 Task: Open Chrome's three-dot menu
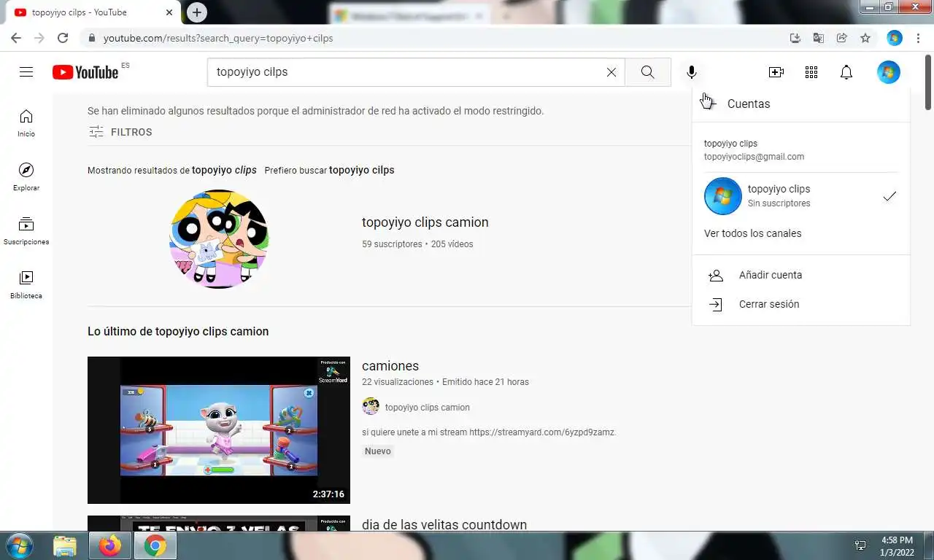coord(918,38)
